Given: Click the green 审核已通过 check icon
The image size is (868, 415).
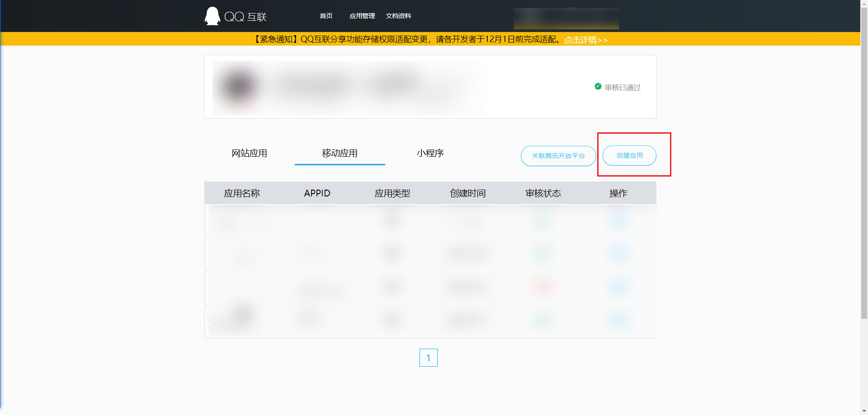Looking at the screenshot, I should coord(598,86).
